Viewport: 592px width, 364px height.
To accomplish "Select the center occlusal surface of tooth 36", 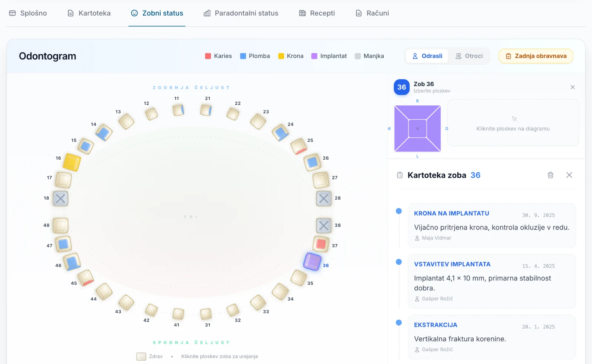I will coord(418,129).
